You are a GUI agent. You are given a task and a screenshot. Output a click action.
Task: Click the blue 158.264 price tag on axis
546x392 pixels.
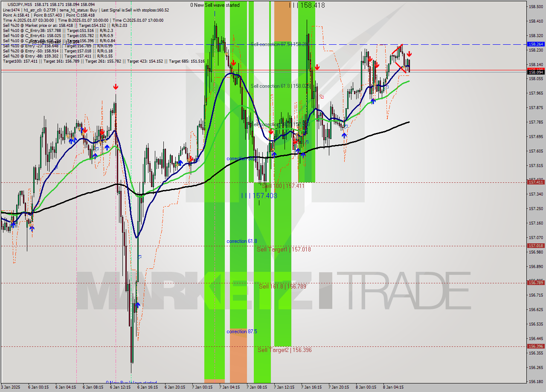pyautogui.click(x=536, y=44)
